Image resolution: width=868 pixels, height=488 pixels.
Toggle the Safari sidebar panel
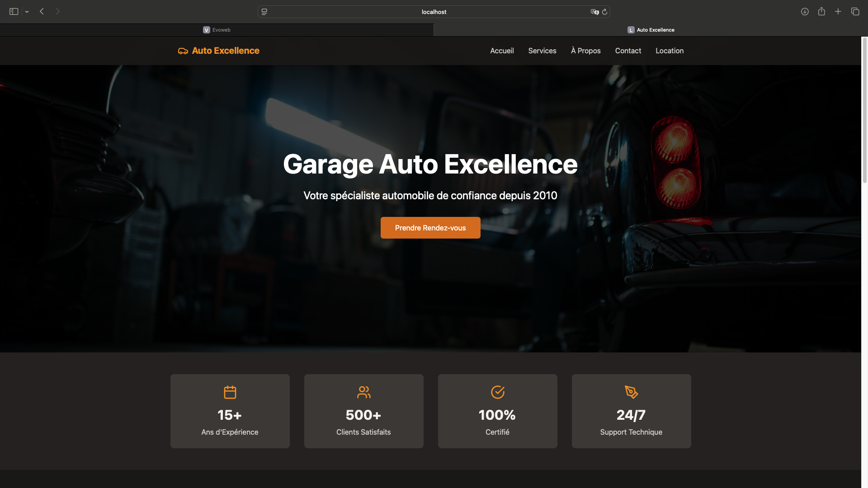point(14,11)
